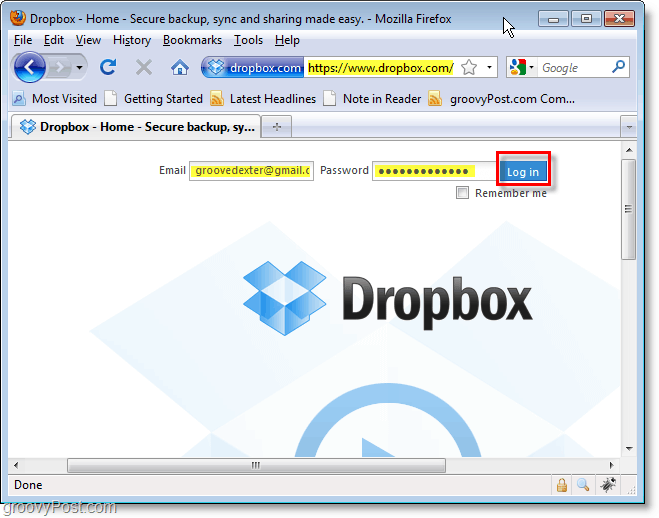Click the Google search box
The width and height of the screenshot is (659, 518).
pos(575,68)
